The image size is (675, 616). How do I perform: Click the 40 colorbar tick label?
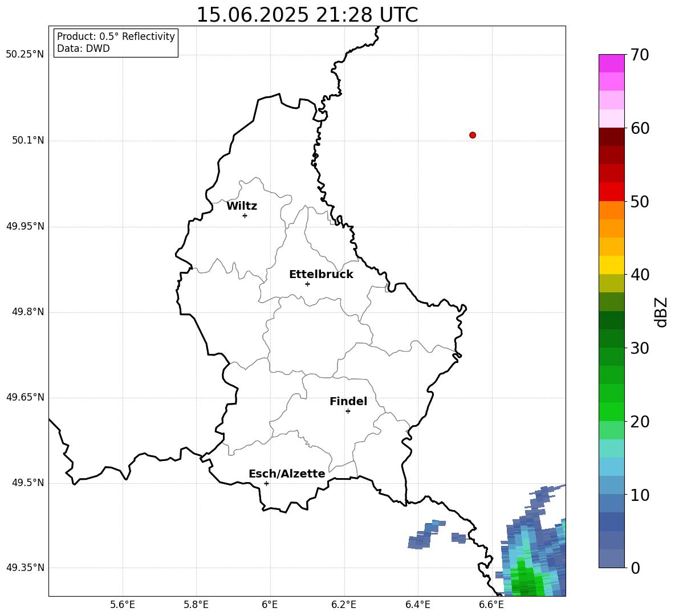tap(640, 275)
